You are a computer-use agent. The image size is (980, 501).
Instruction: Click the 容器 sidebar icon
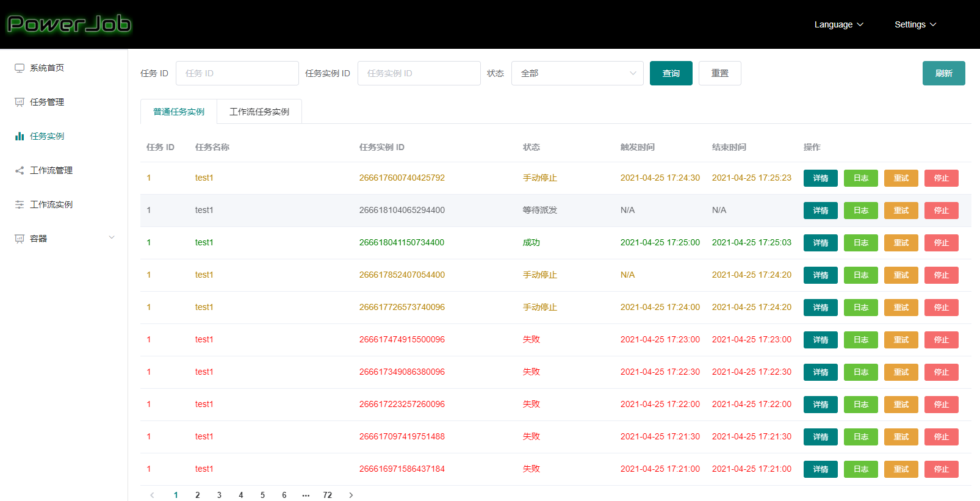[x=20, y=239]
